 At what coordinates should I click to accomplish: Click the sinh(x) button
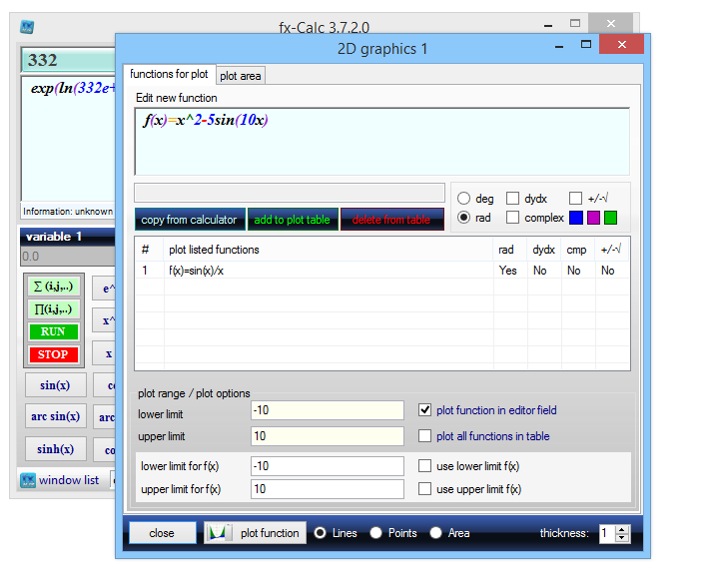[x=55, y=449]
